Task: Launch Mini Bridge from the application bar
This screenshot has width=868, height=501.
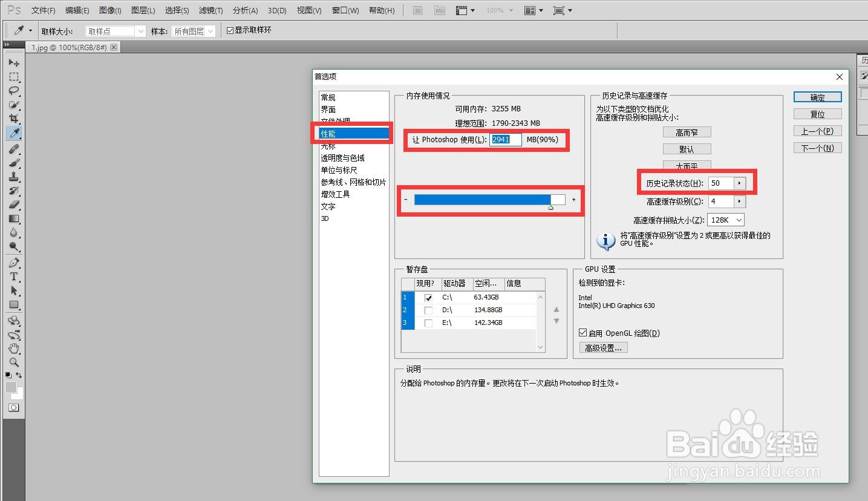Action: pyautogui.click(x=440, y=10)
